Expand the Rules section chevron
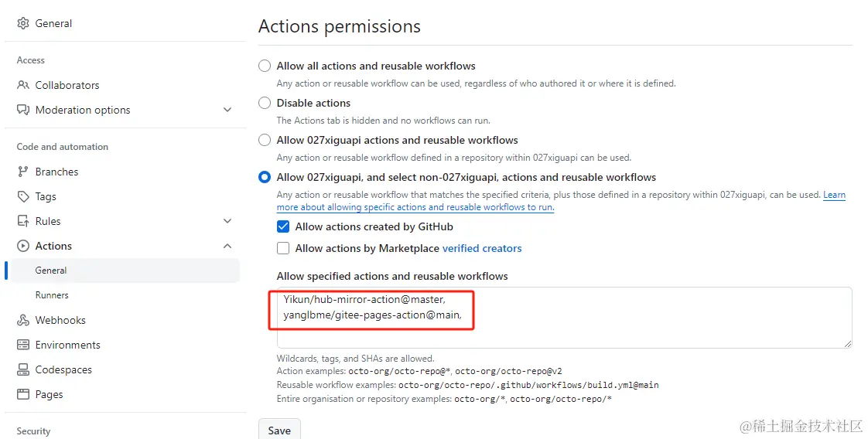The width and height of the screenshot is (868, 439). coord(227,221)
